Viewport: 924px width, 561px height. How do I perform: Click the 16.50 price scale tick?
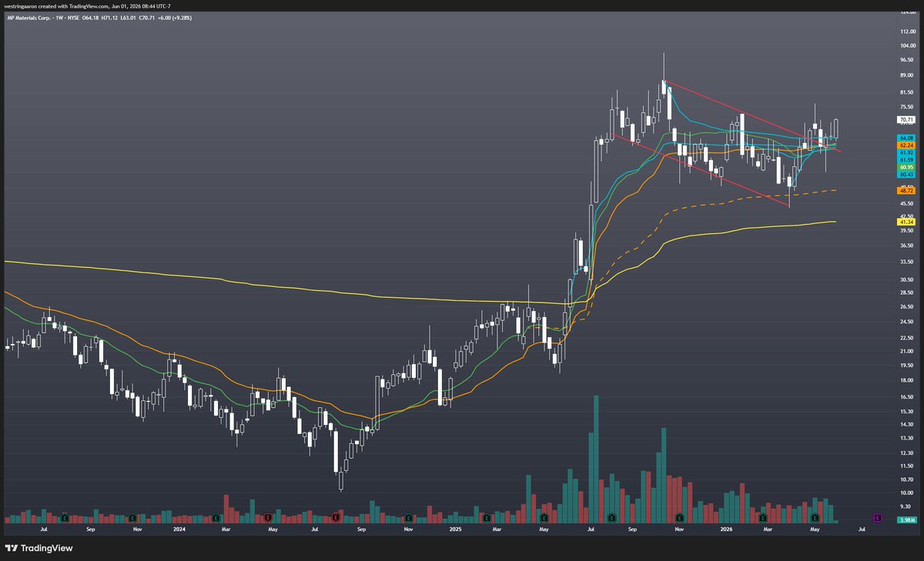[x=906, y=397]
